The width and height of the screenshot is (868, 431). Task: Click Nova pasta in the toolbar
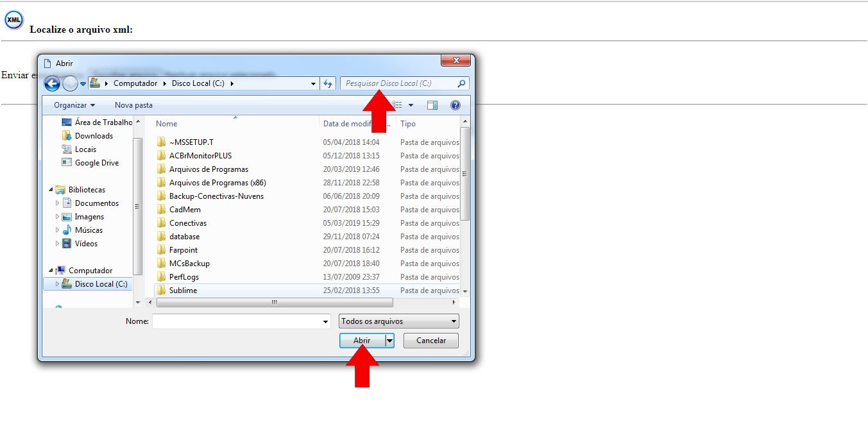[133, 105]
